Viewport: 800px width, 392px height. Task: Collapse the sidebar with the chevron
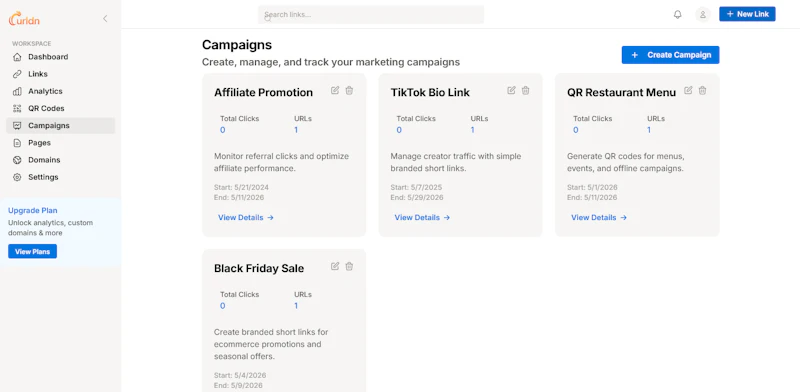coord(105,19)
